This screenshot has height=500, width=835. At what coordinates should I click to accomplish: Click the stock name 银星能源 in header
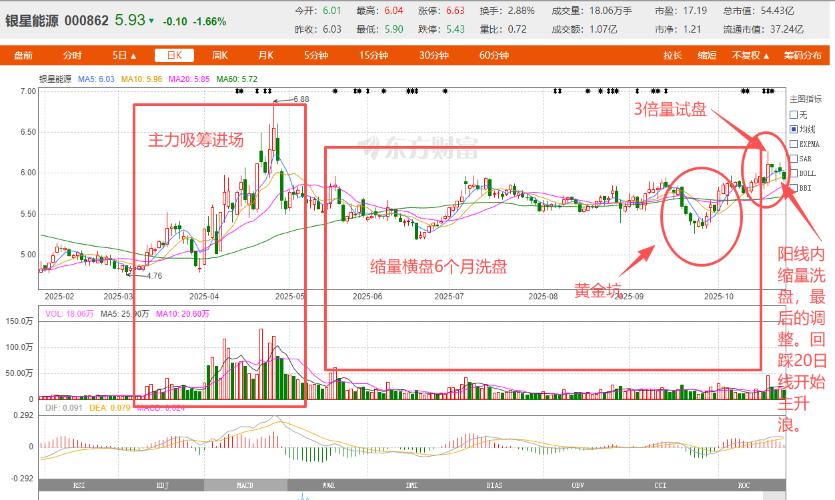(32, 21)
